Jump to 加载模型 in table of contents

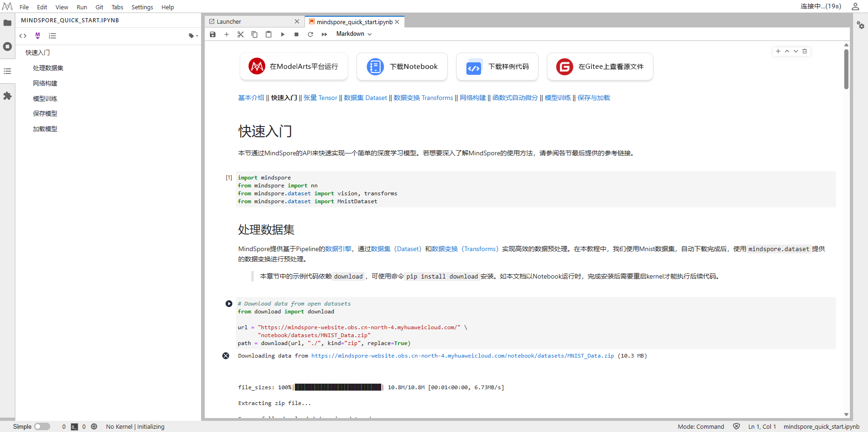pyautogui.click(x=45, y=129)
